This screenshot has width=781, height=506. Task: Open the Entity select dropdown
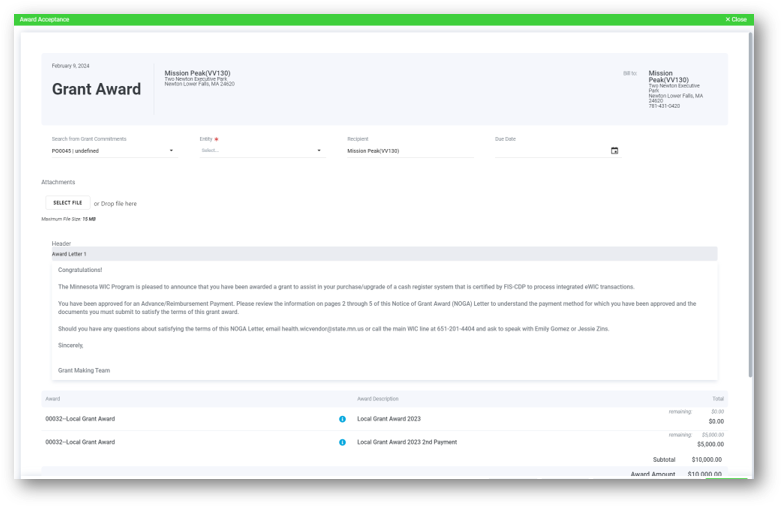(x=262, y=150)
